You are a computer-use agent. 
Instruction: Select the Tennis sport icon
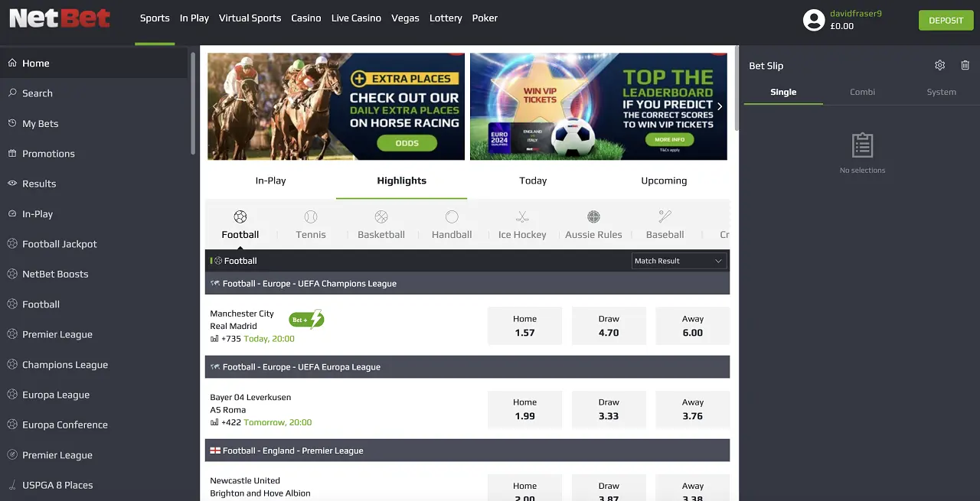coord(311,217)
